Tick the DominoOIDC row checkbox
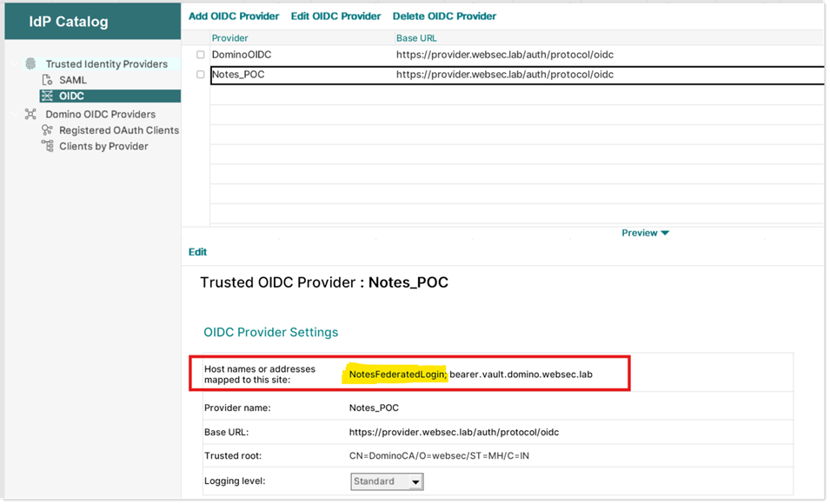The height and width of the screenshot is (504, 830). point(201,55)
